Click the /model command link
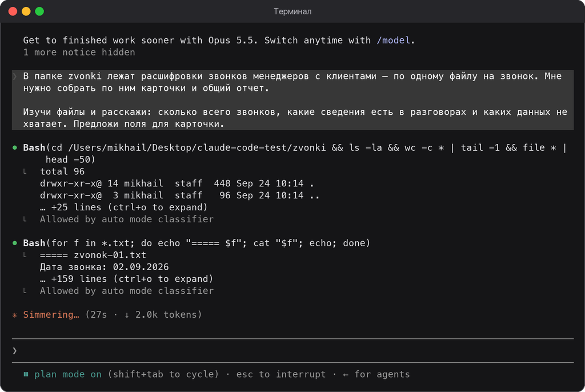The width and height of the screenshot is (585, 392). (x=393, y=41)
